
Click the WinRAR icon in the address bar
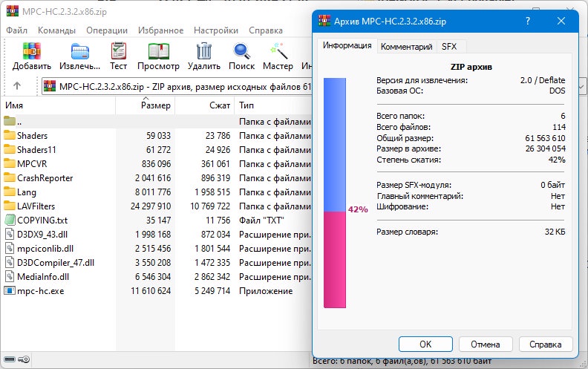50,87
